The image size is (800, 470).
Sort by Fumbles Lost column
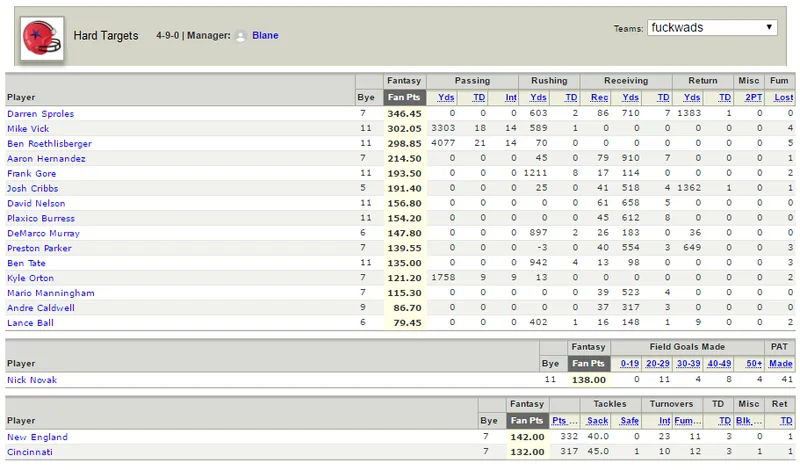tap(784, 97)
